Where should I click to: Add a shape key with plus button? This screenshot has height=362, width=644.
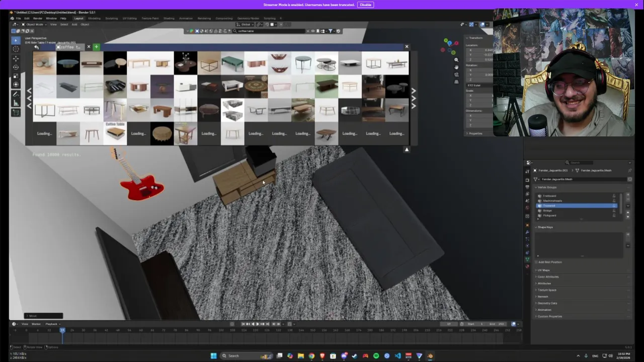click(628, 235)
